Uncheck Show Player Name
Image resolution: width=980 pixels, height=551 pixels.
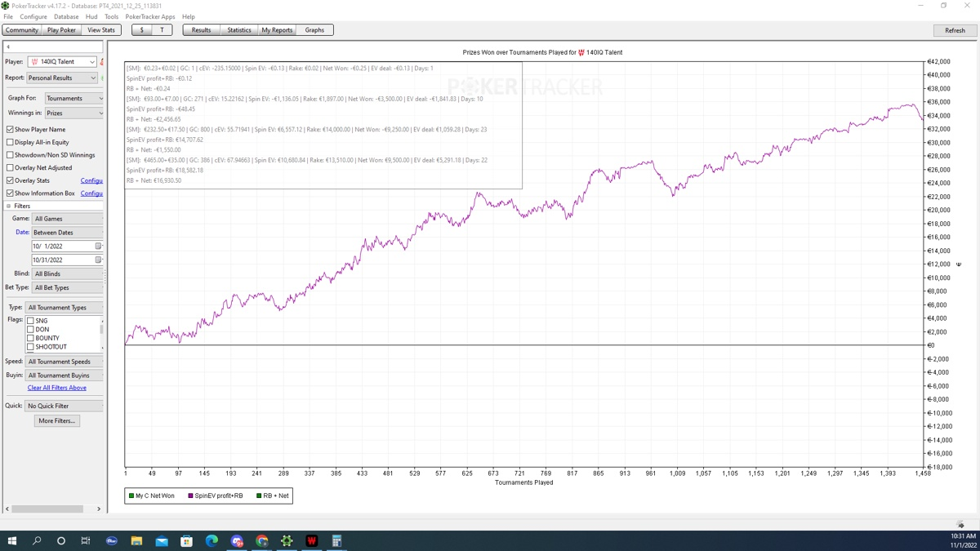click(10, 129)
